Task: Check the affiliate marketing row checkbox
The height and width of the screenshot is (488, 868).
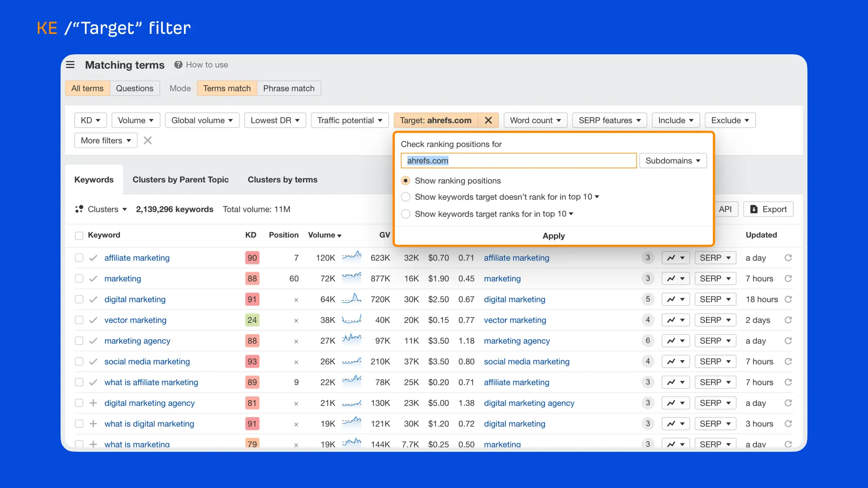Action: pyautogui.click(x=79, y=258)
